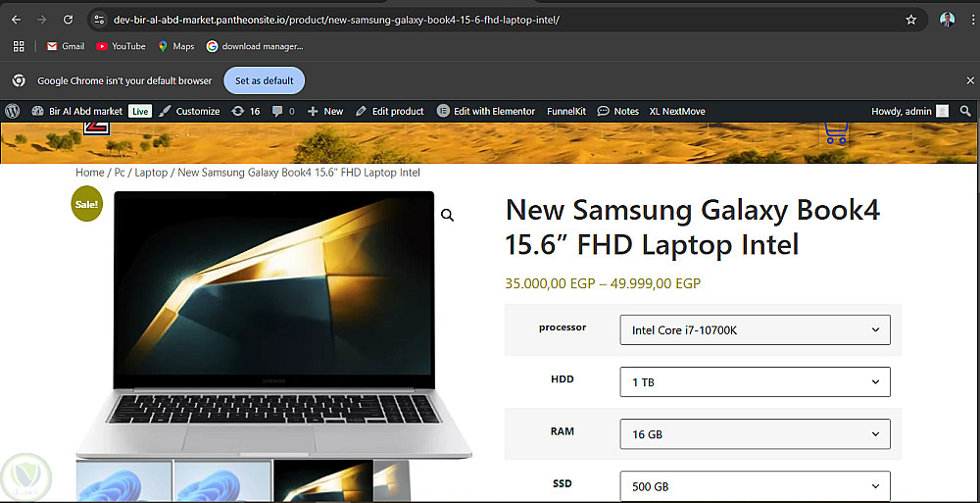Open the shopping cart icon in header
Image resolution: width=980 pixels, height=503 pixels.
835,133
